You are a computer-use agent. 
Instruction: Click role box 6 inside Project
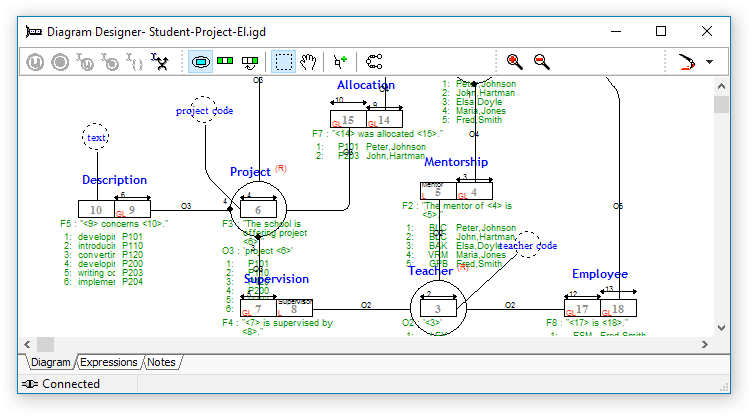pyautogui.click(x=258, y=210)
